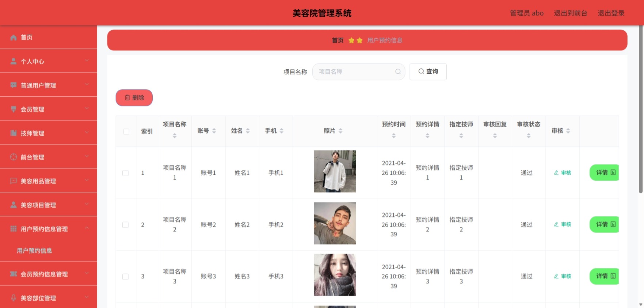The image size is (644, 308).
Task: Click the icon beside 美容用品管理
Action: pos(14,181)
